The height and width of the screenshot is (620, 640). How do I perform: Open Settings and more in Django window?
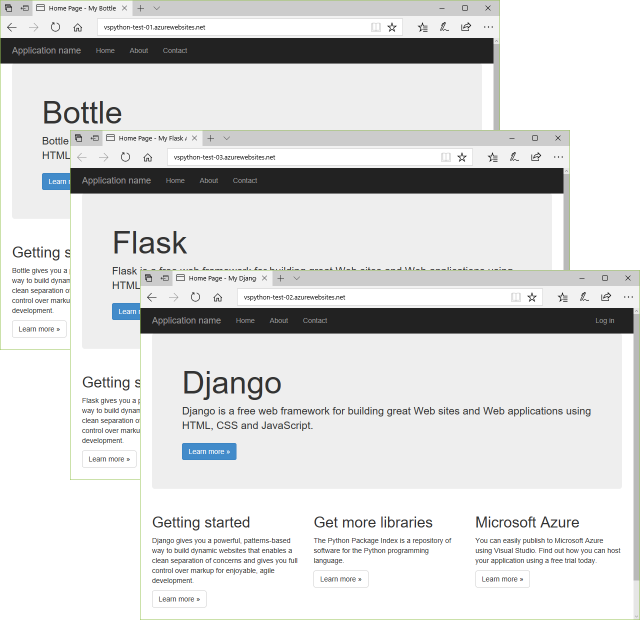pyautogui.click(x=628, y=297)
